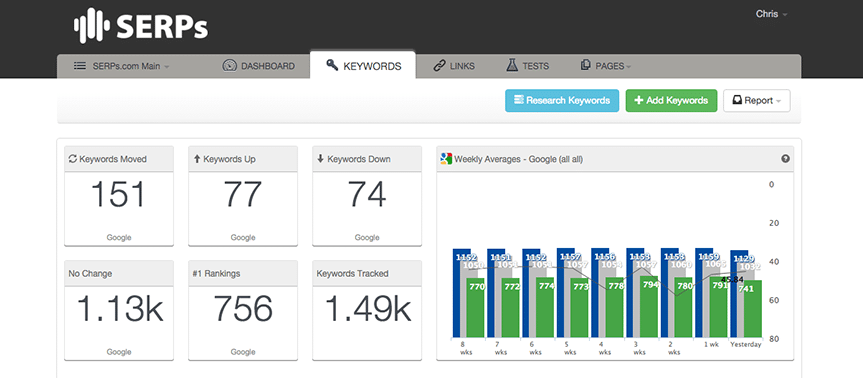Switch to the Dashboard tab
Screen dimensions: 863x378
pyautogui.click(x=258, y=66)
